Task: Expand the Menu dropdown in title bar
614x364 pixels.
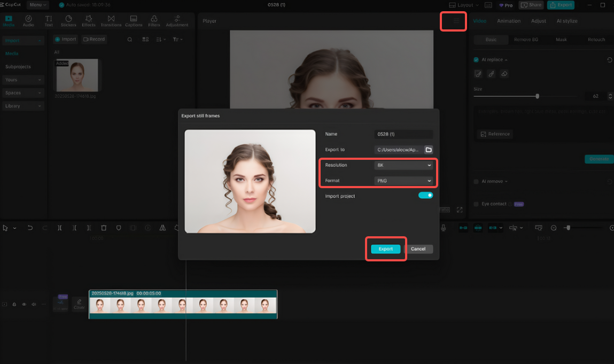Action: click(x=38, y=5)
